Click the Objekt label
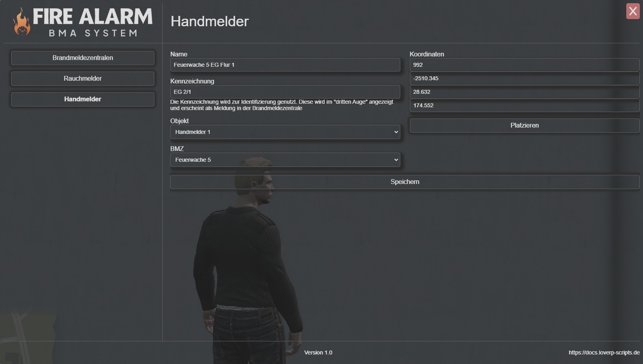This screenshot has height=364, width=643. [179, 121]
